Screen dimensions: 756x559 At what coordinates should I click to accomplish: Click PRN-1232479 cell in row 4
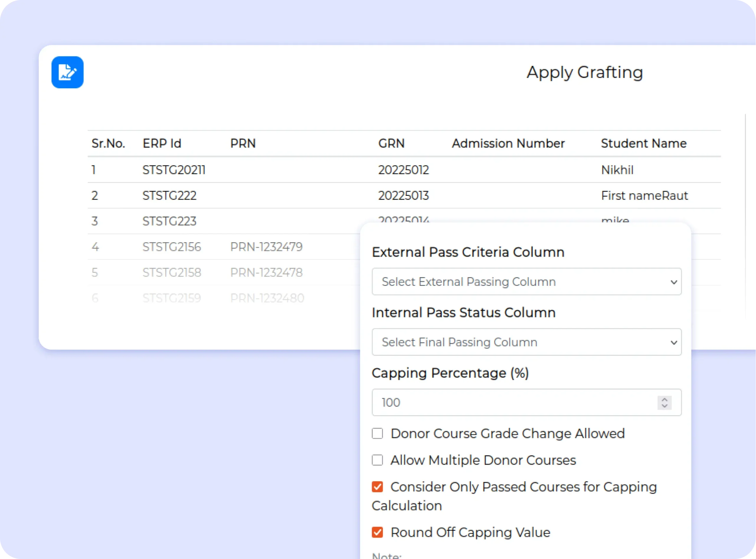point(266,247)
